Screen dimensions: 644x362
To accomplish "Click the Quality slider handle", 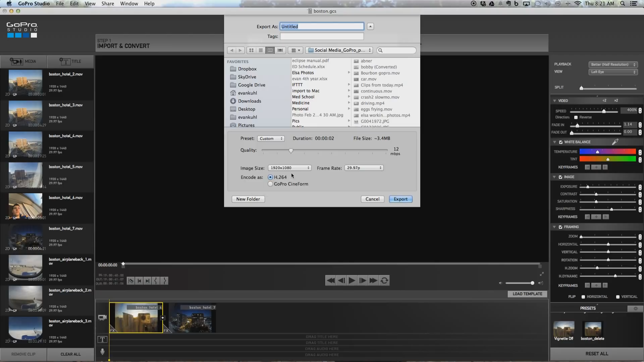I will pos(291,151).
